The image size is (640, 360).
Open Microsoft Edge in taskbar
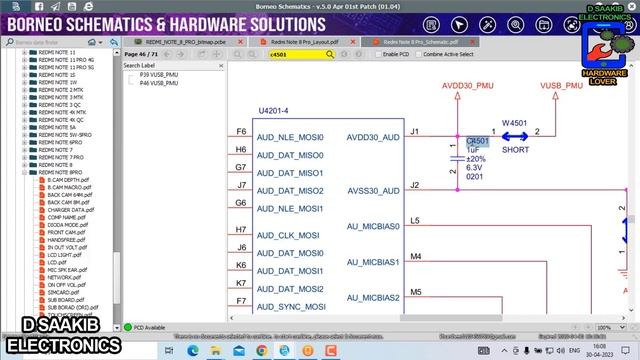(x=193, y=350)
